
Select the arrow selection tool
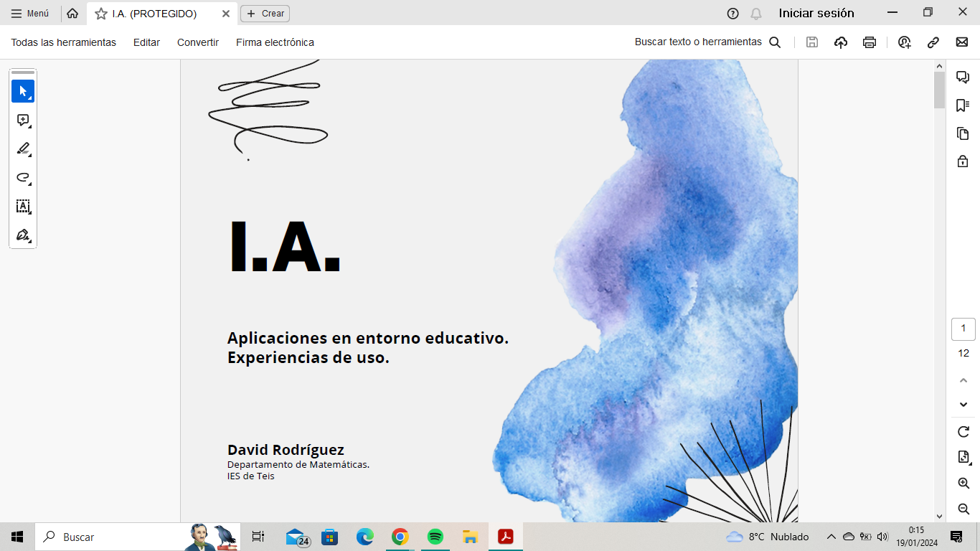pyautogui.click(x=23, y=91)
